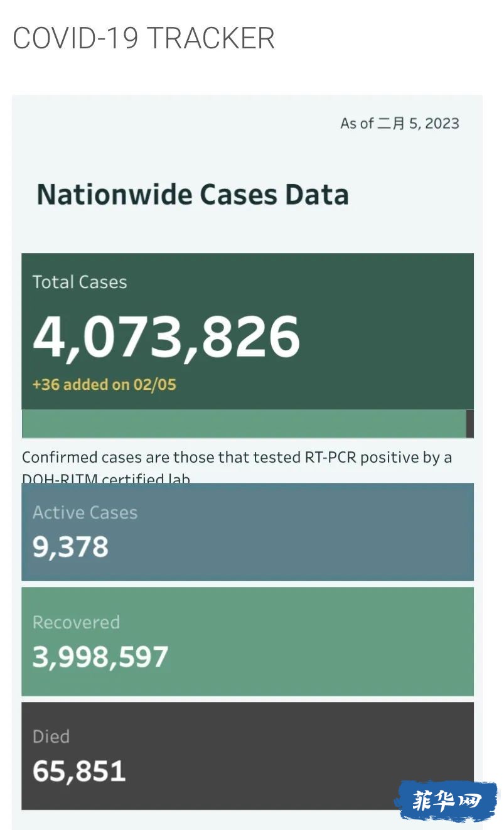The height and width of the screenshot is (830, 504).
Task: Click the Total Cases label text
Action: pos(80,283)
